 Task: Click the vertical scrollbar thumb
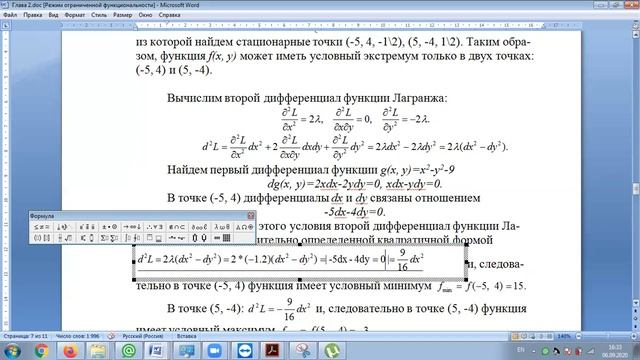click(636, 189)
